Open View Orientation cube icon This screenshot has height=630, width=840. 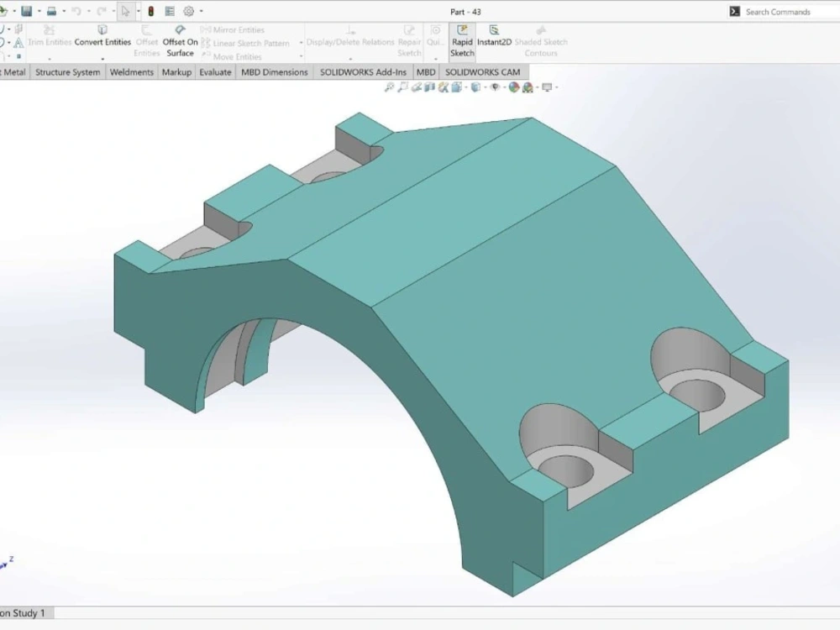(x=456, y=87)
